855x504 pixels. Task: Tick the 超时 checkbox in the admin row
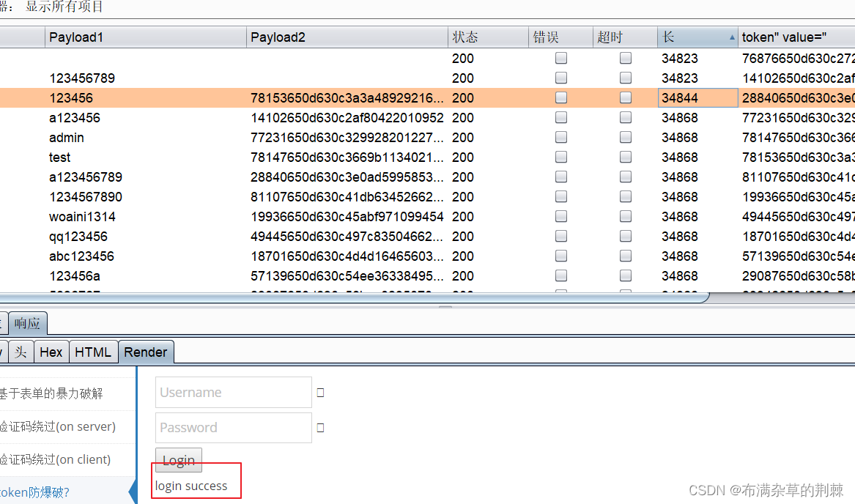pos(626,137)
